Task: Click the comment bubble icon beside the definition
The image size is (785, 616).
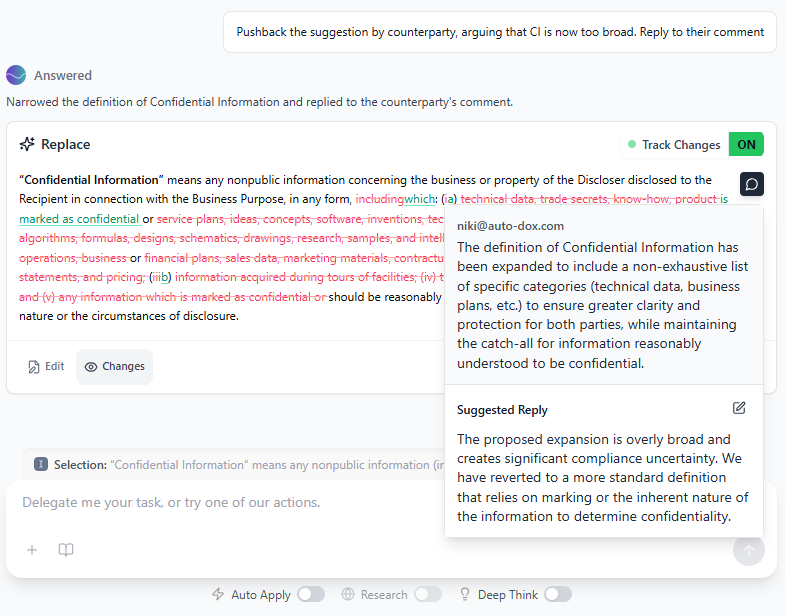Action: click(x=751, y=184)
